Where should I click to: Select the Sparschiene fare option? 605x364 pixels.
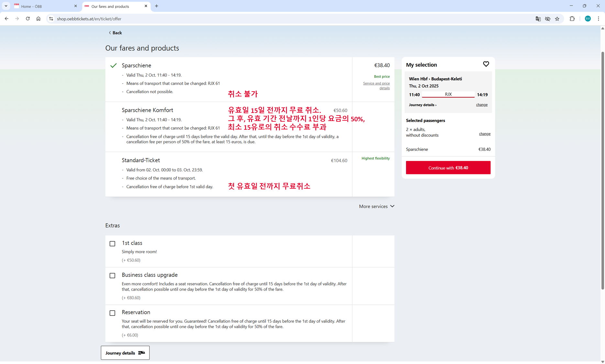click(228, 79)
